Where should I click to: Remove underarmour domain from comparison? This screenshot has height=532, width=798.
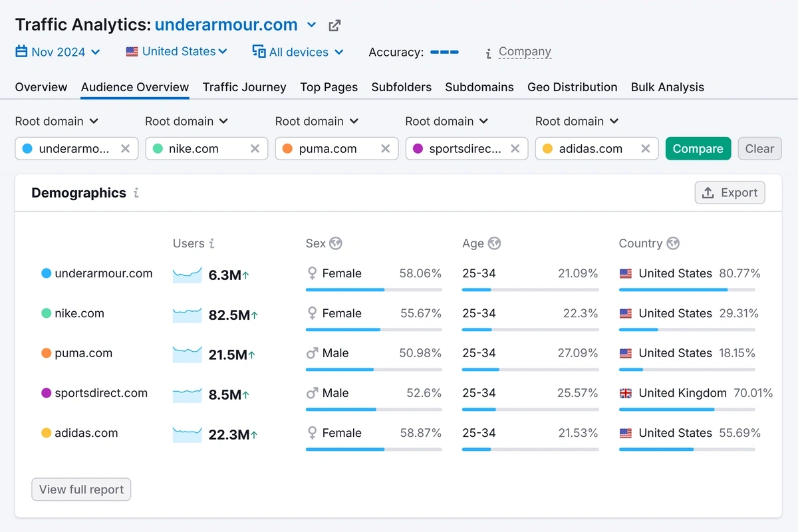[x=125, y=149]
